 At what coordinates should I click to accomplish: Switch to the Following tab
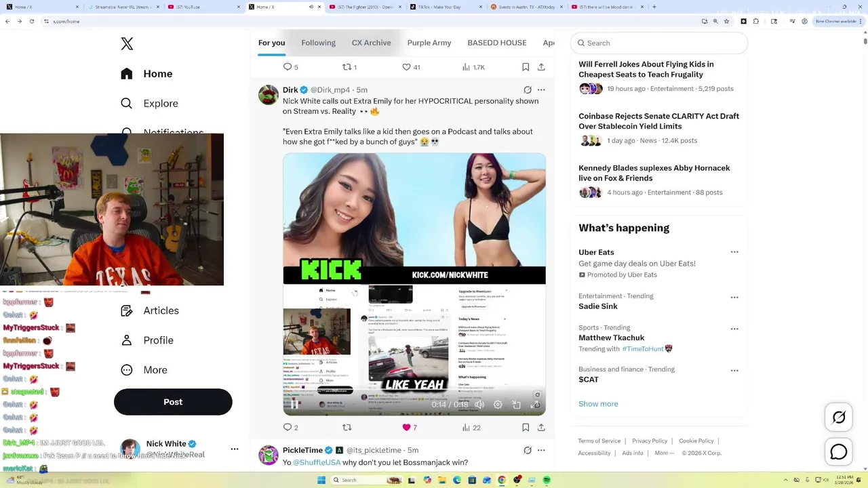318,43
